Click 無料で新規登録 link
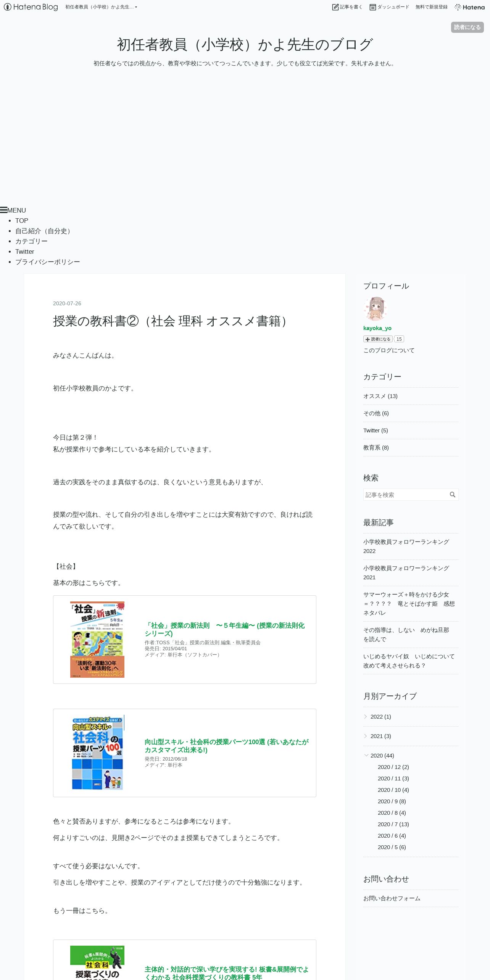 [431, 7]
